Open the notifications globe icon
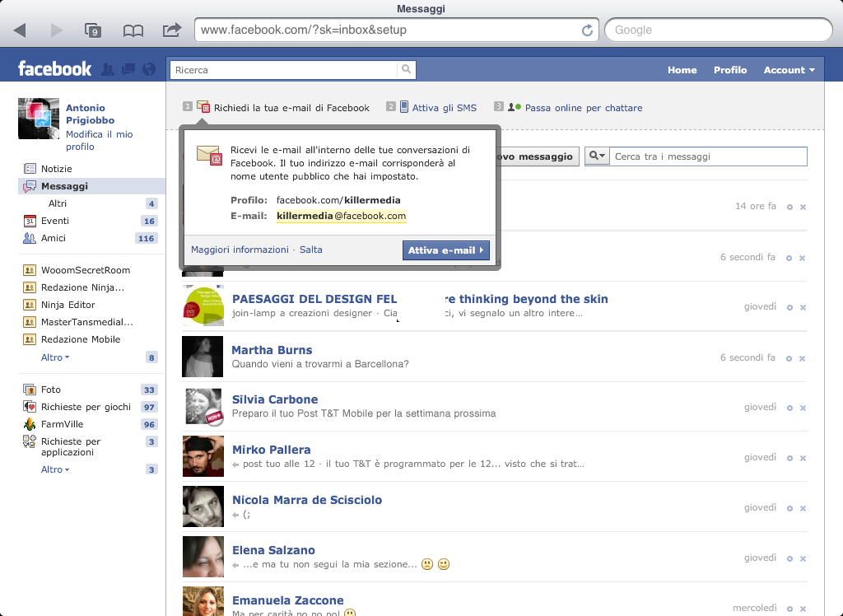 [x=148, y=70]
